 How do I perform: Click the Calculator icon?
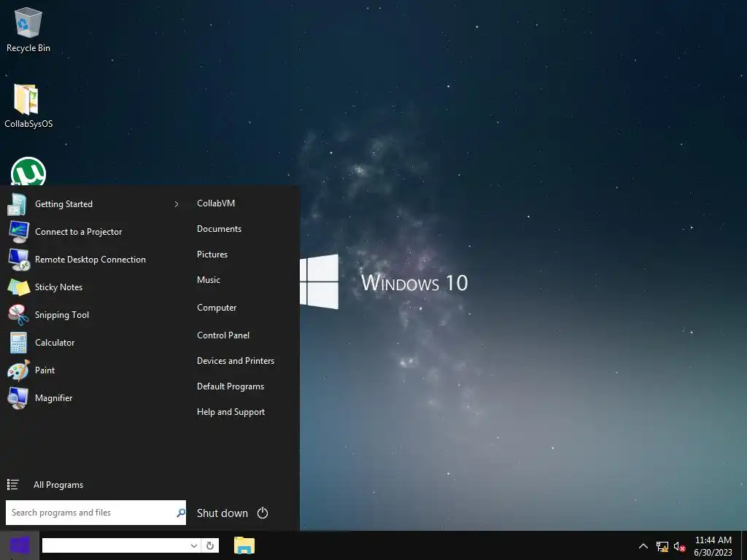point(18,343)
